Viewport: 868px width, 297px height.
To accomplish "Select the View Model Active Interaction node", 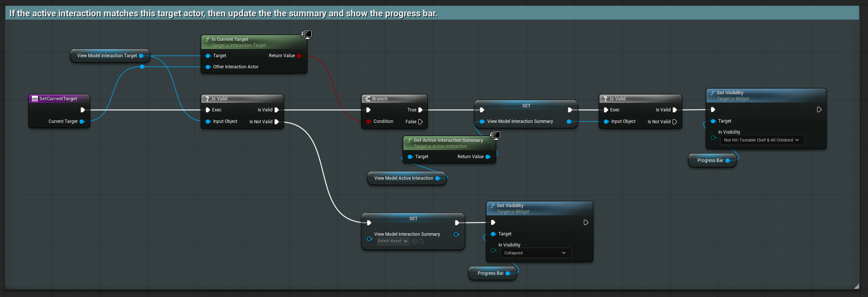I will pos(403,178).
